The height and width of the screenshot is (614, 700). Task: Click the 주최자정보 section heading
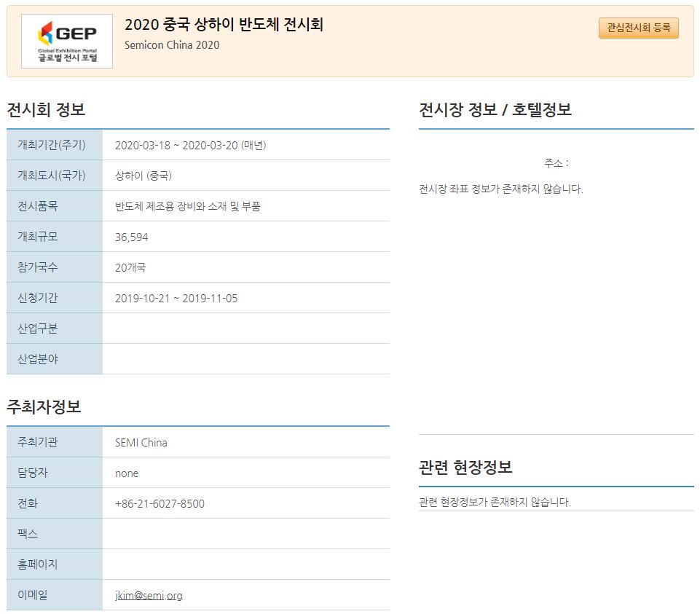44,406
